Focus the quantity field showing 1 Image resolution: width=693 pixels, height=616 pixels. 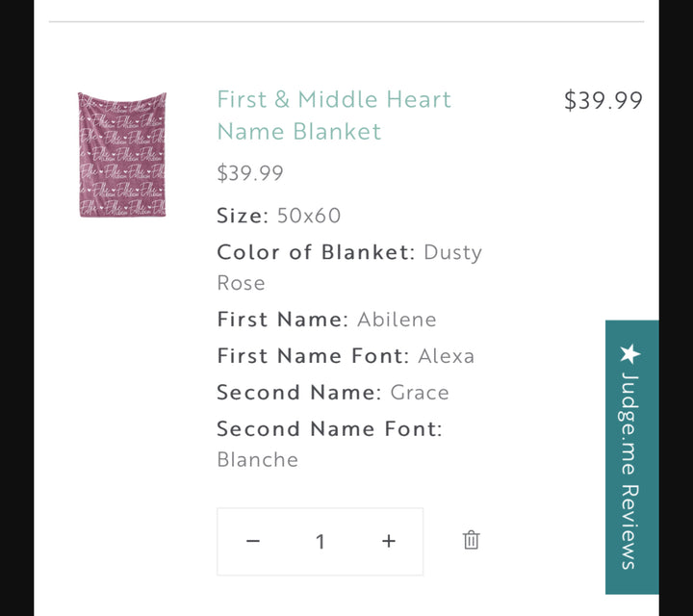[320, 542]
